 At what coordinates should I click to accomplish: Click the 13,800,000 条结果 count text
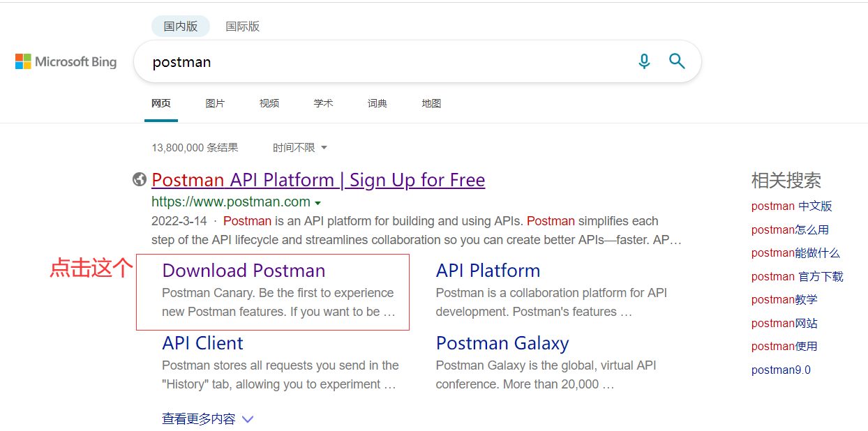[x=195, y=148]
